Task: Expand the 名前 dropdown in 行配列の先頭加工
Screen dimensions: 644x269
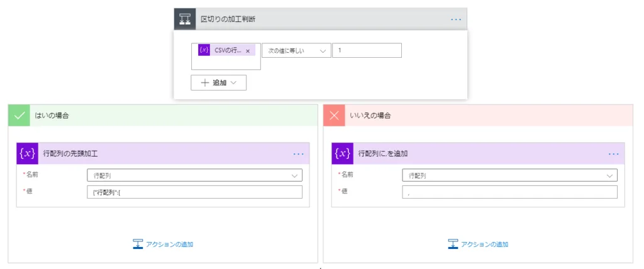Action: click(x=194, y=175)
